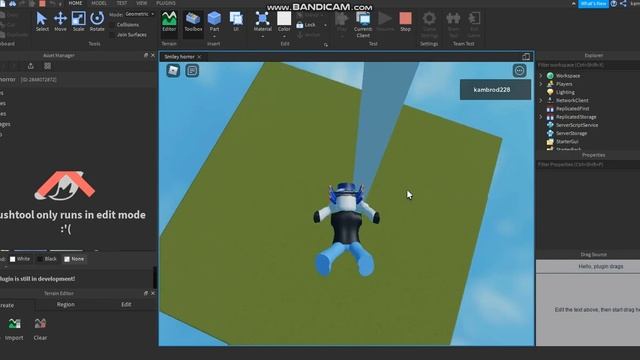Expand the NetworkClient tree node
Screen dimensions: 640x360
pyautogui.click(x=541, y=100)
